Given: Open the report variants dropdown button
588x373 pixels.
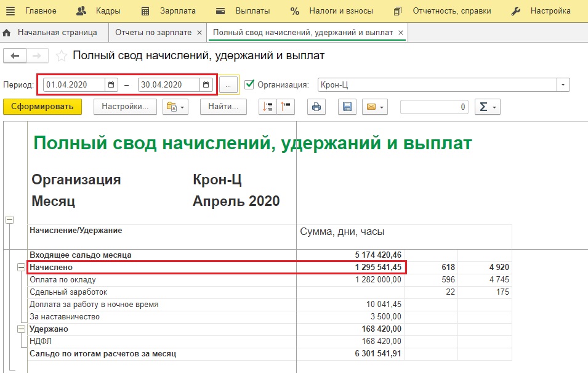Looking at the screenshot, I should (175, 107).
